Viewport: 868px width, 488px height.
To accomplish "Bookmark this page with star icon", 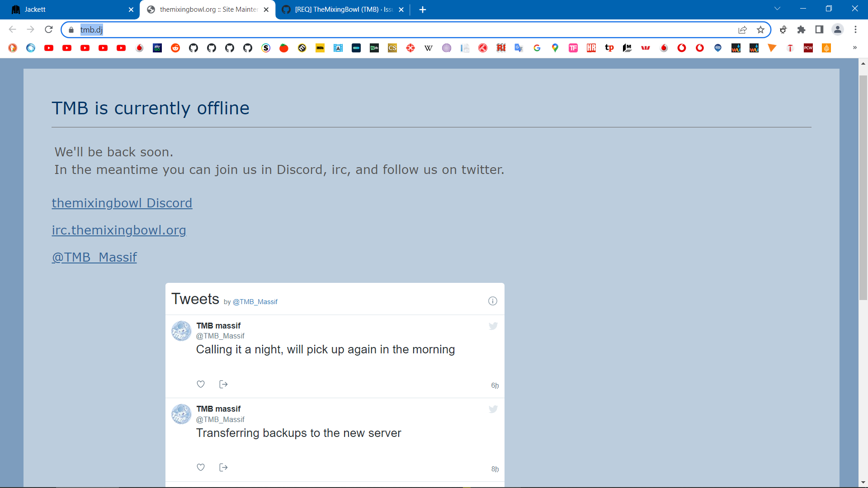I will click(760, 30).
